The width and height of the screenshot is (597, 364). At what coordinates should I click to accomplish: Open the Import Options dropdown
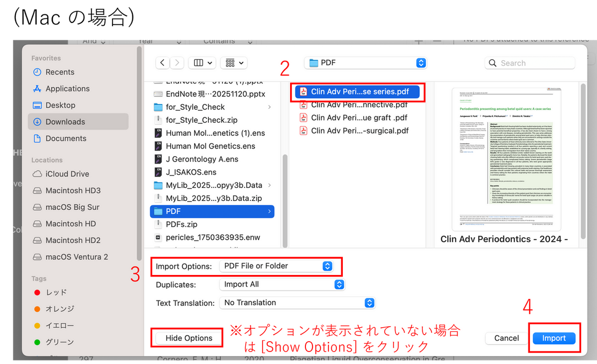[x=276, y=266]
